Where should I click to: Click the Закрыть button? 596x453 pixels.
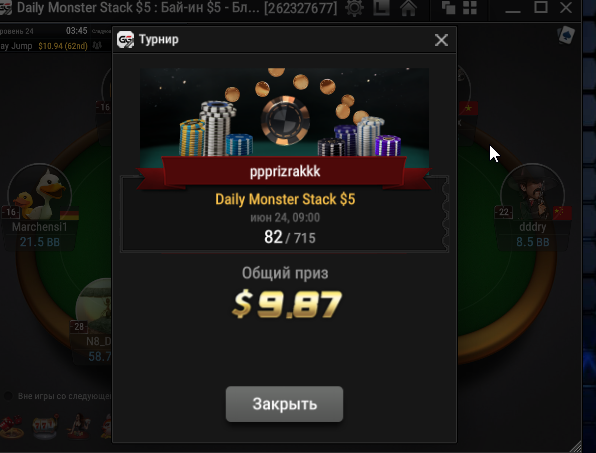coord(284,404)
